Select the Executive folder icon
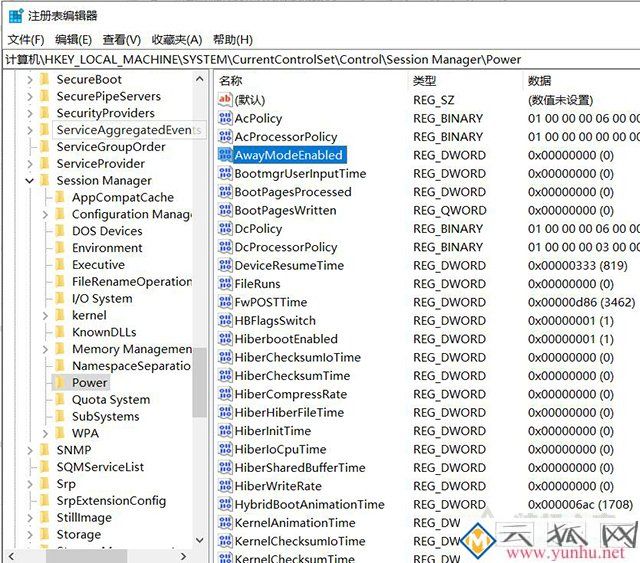 tap(60, 265)
